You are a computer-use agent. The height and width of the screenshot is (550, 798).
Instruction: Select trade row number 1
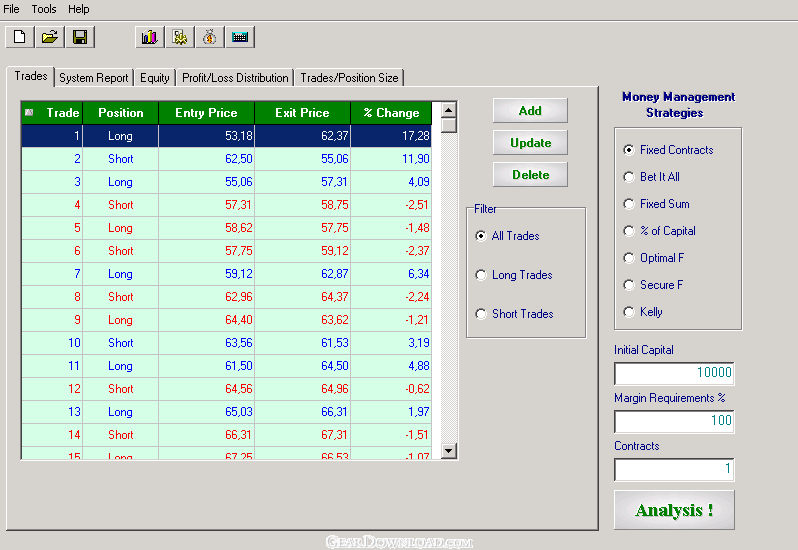(x=226, y=136)
